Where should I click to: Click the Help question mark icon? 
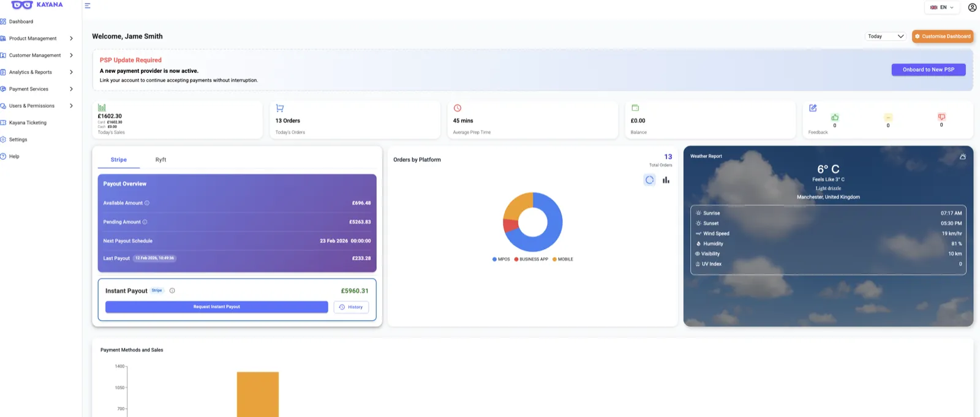(x=3, y=156)
